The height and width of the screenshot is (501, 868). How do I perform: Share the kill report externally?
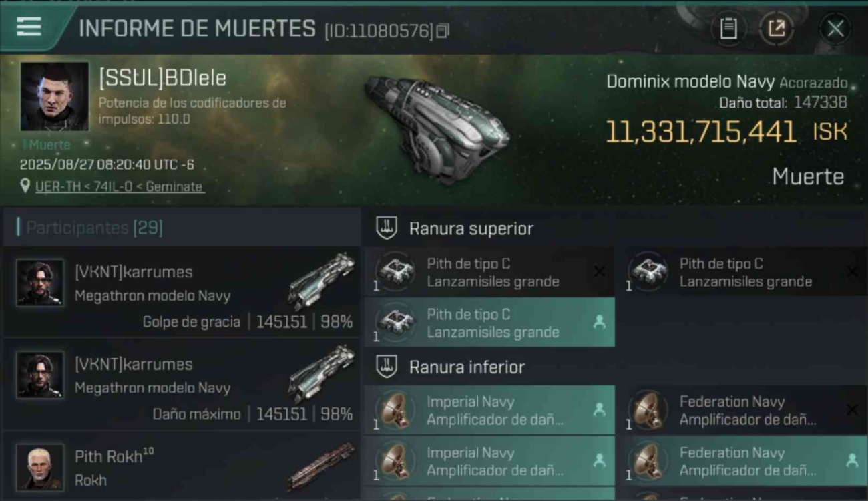[x=777, y=29]
